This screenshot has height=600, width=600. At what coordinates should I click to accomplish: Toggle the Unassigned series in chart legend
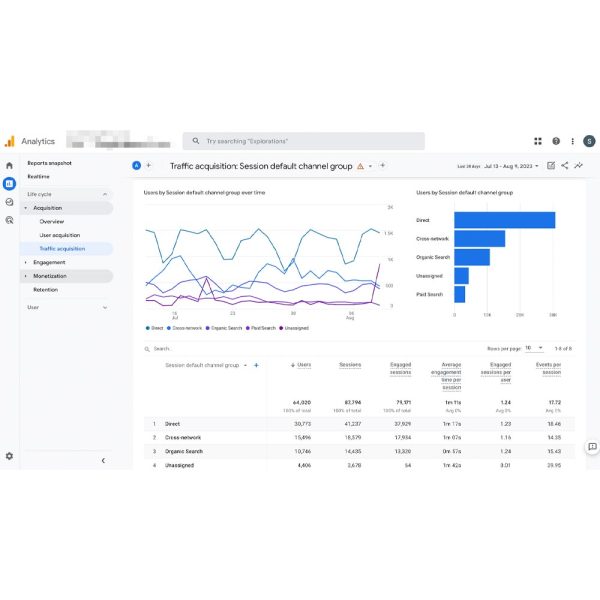pyautogui.click(x=294, y=328)
